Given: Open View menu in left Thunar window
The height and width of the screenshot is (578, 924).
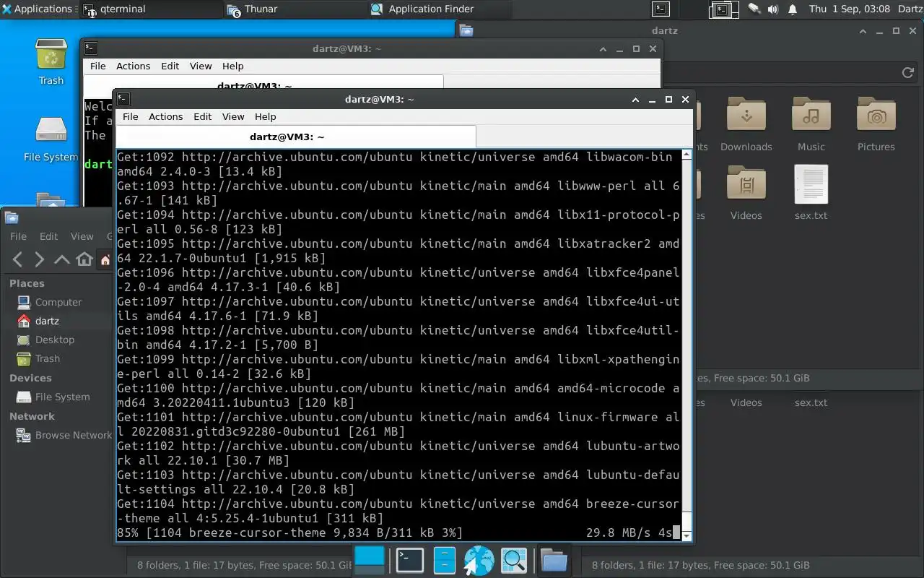Looking at the screenshot, I should point(82,236).
